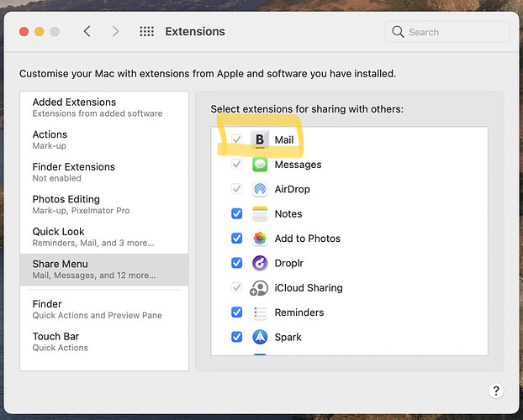523x420 pixels.
Task: Click the Reminders app icon
Action: (260, 312)
